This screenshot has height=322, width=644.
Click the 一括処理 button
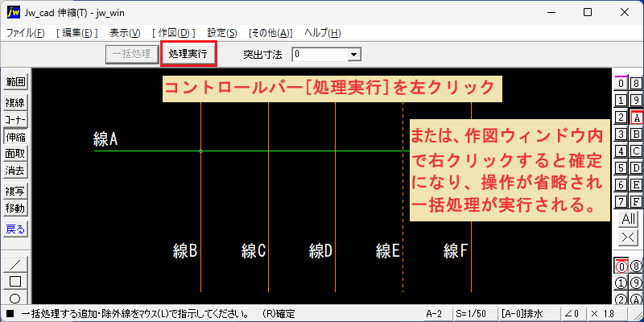pos(132,54)
